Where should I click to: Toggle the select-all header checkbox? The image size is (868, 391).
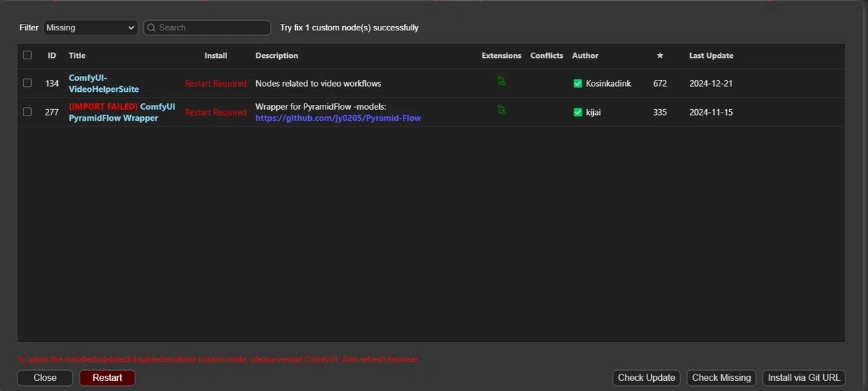point(27,55)
